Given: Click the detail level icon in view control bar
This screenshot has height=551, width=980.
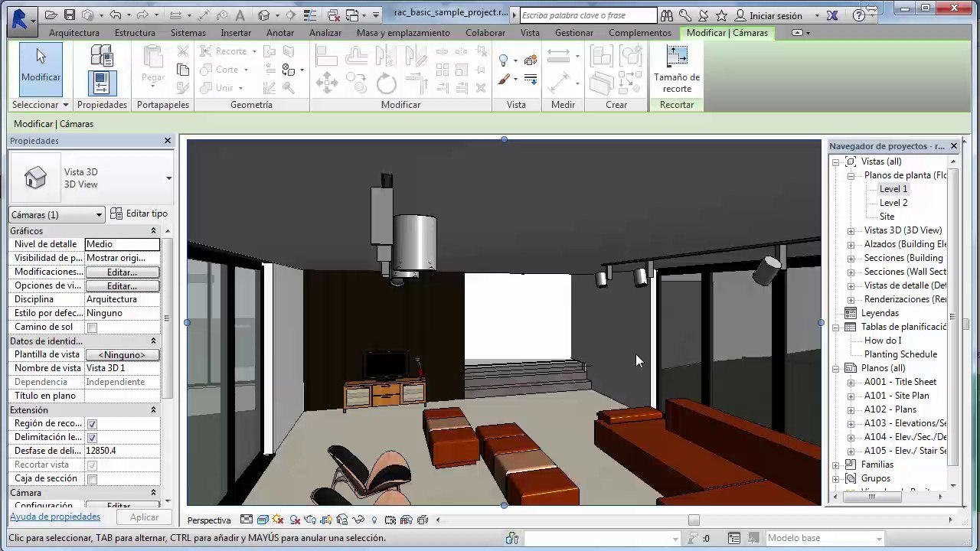Looking at the screenshot, I should coord(247,520).
